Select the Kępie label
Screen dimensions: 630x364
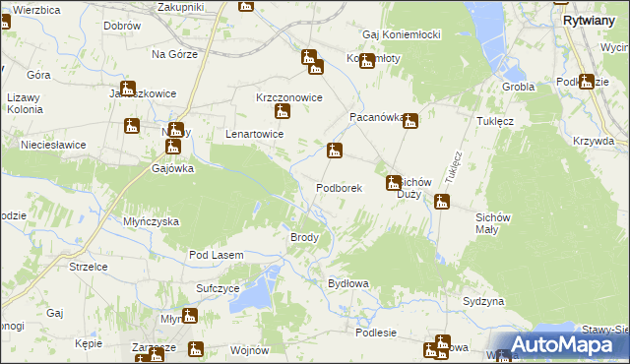(89, 344)
